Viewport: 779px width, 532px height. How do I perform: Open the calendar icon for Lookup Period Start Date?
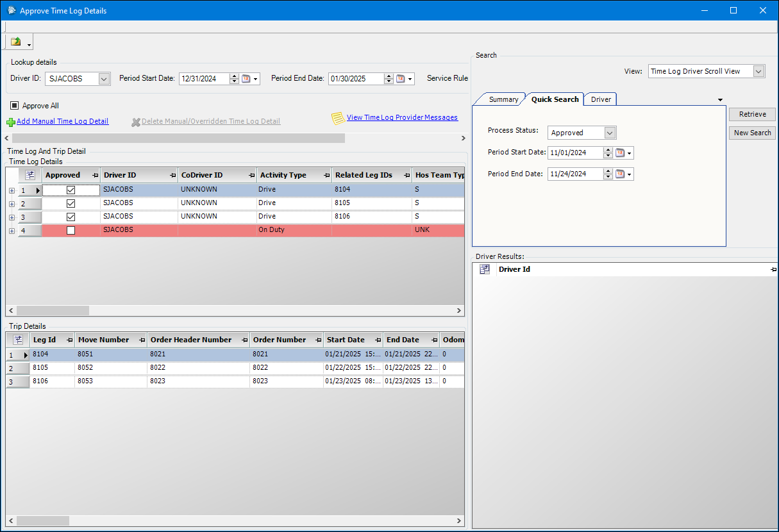pos(246,79)
